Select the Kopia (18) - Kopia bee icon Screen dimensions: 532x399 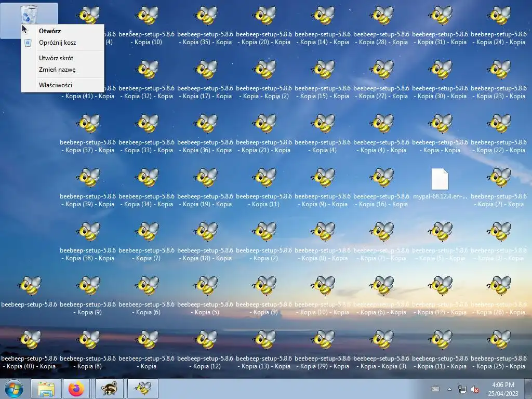pyautogui.click(x=205, y=231)
